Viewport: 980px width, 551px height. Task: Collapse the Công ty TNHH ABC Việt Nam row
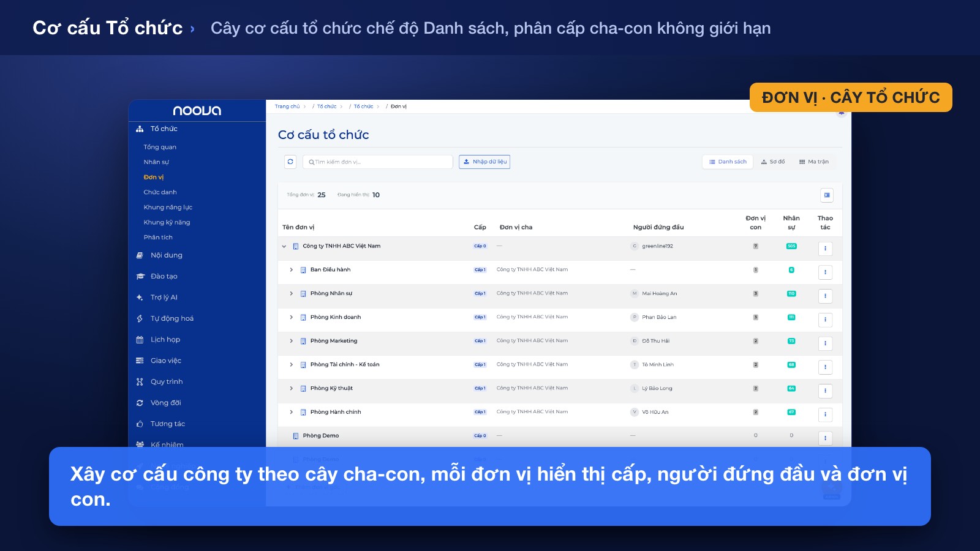284,247
